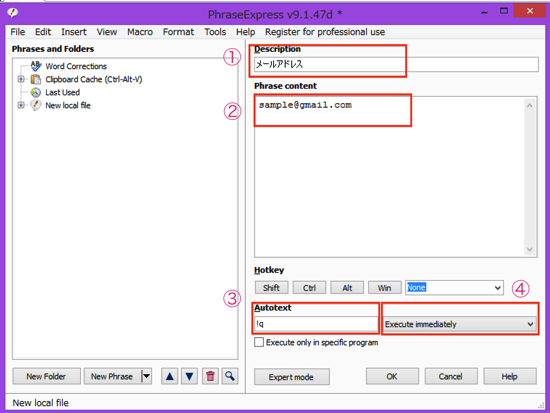Open the Macro menu
The width and height of the screenshot is (550, 413).
click(140, 32)
